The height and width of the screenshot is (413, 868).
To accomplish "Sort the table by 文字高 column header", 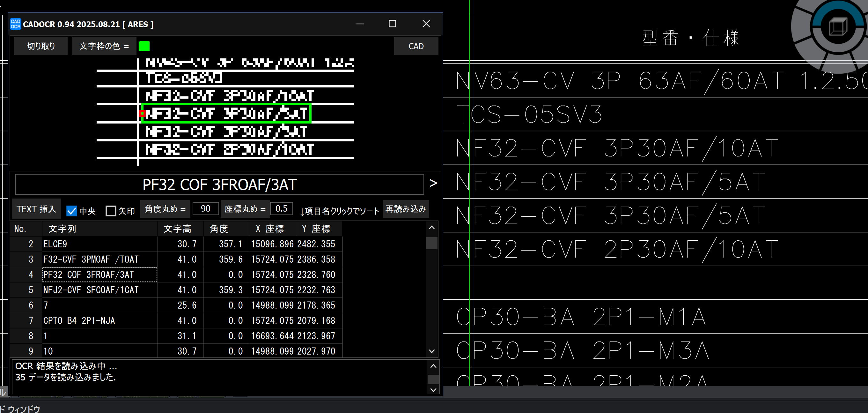I will pos(177,229).
